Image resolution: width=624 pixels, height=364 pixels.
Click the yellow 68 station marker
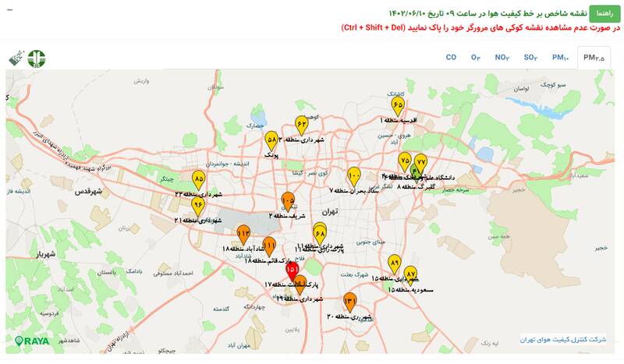tap(320, 234)
